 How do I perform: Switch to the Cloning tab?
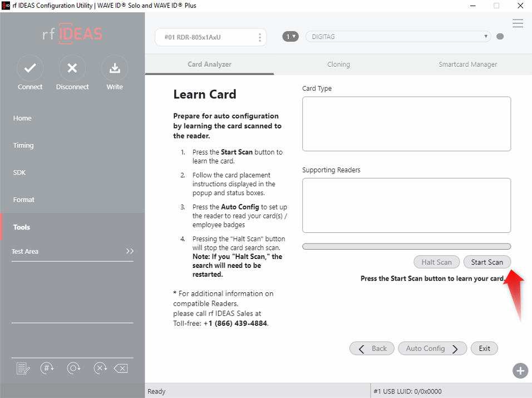click(x=338, y=64)
